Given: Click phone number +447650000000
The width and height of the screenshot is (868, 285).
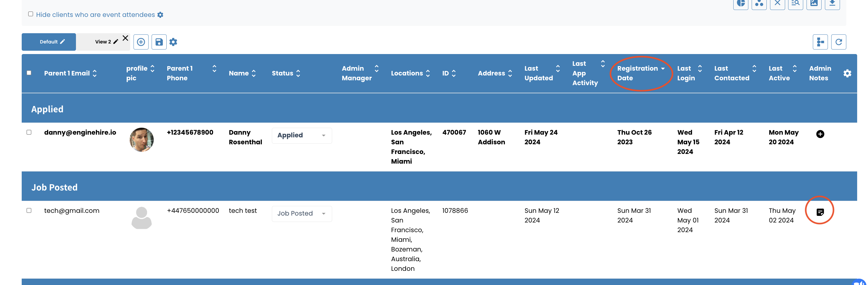Looking at the screenshot, I should coord(193,211).
